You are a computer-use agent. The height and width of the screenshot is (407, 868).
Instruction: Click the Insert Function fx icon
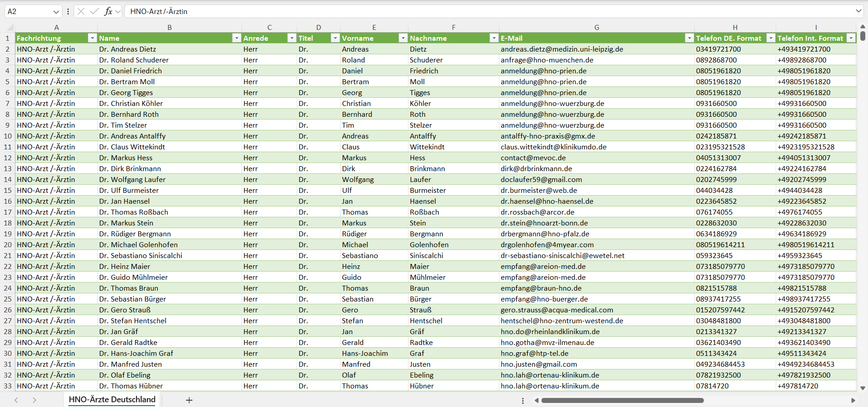point(108,11)
